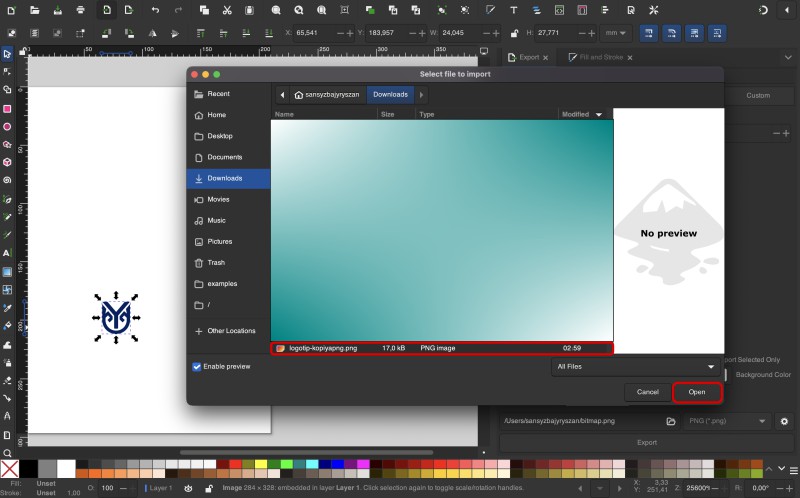Raise selection to top icon
800x498 pixels.
click(201, 33)
